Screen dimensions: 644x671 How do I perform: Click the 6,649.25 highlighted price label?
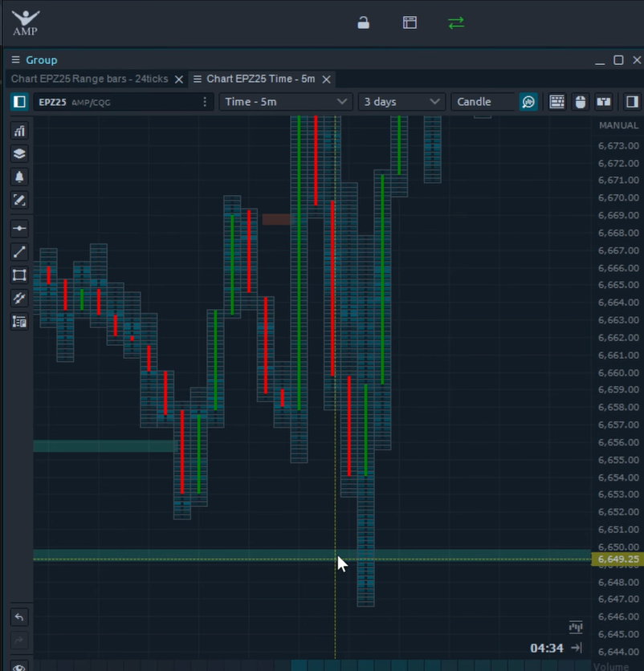[x=618, y=559]
